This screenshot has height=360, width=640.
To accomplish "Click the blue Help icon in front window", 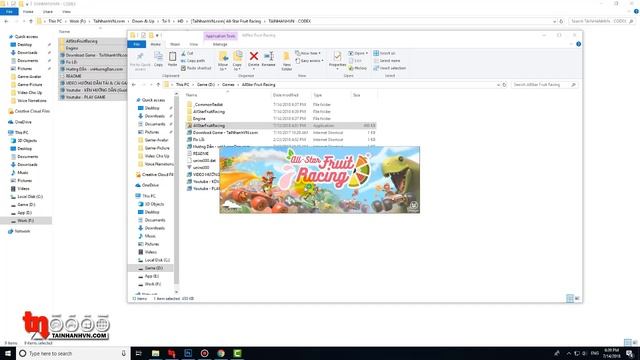I will 578,44.
